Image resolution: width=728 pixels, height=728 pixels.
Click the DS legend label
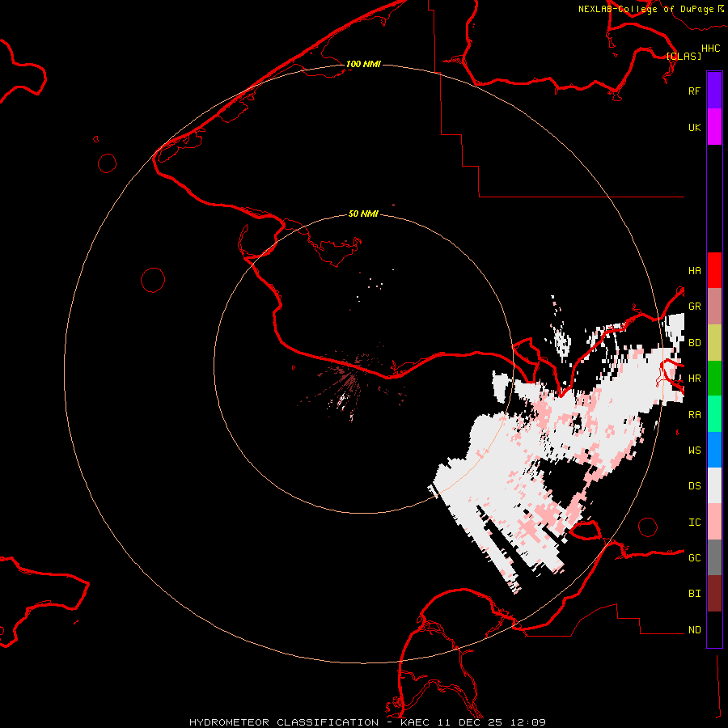coord(694,486)
